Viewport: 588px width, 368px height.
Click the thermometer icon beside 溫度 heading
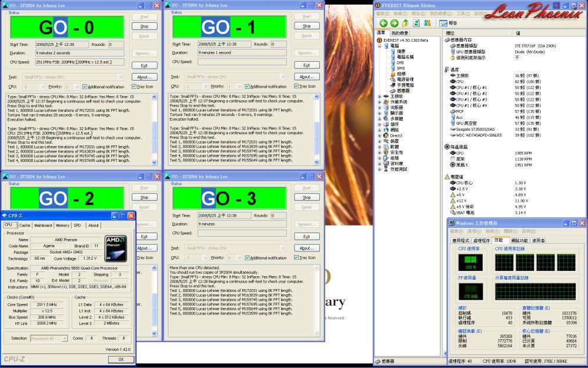tap(447, 69)
